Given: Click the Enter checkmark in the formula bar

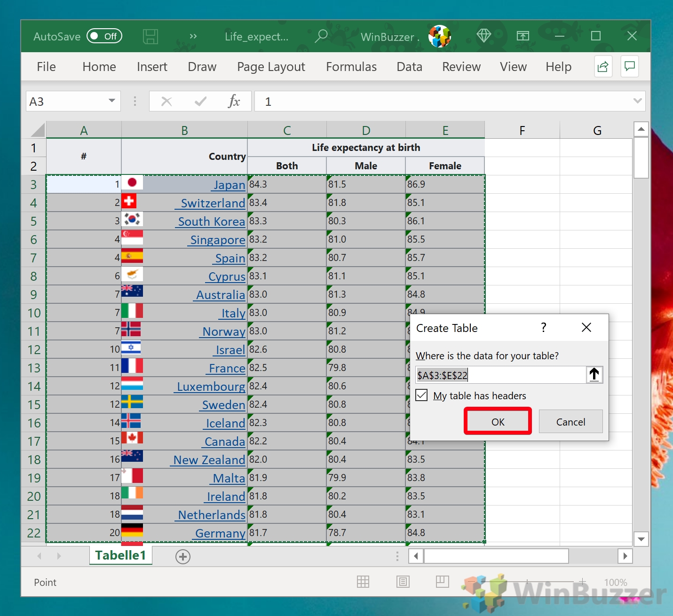Looking at the screenshot, I should tap(200, 101).
